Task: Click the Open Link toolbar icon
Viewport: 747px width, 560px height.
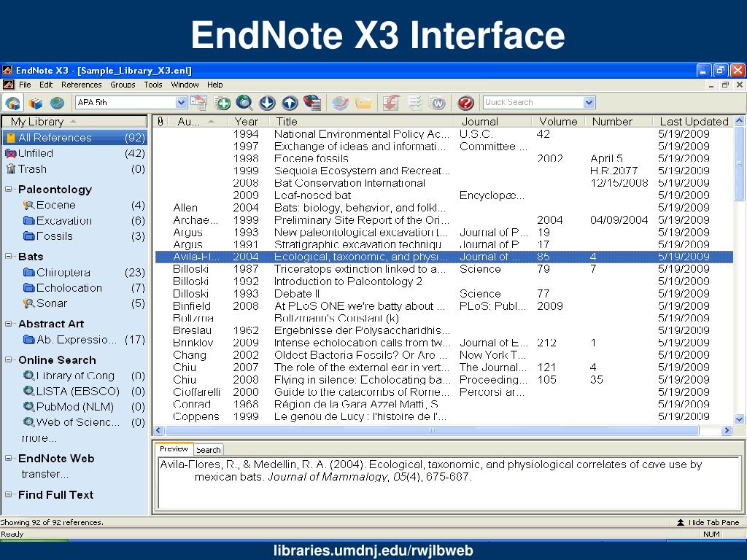Action: pyautogui.click(x=340, y=102)
